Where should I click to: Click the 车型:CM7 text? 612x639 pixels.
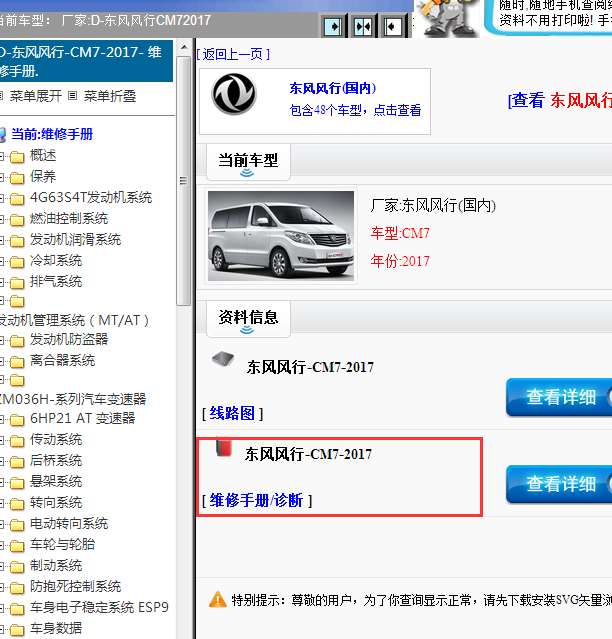(x=400, y=234)
